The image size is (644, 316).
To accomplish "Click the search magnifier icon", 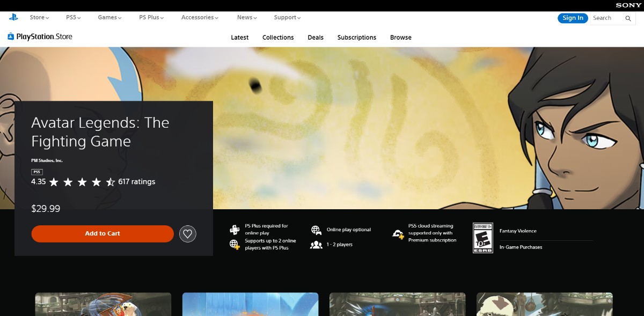I will (x=628, y=18).
